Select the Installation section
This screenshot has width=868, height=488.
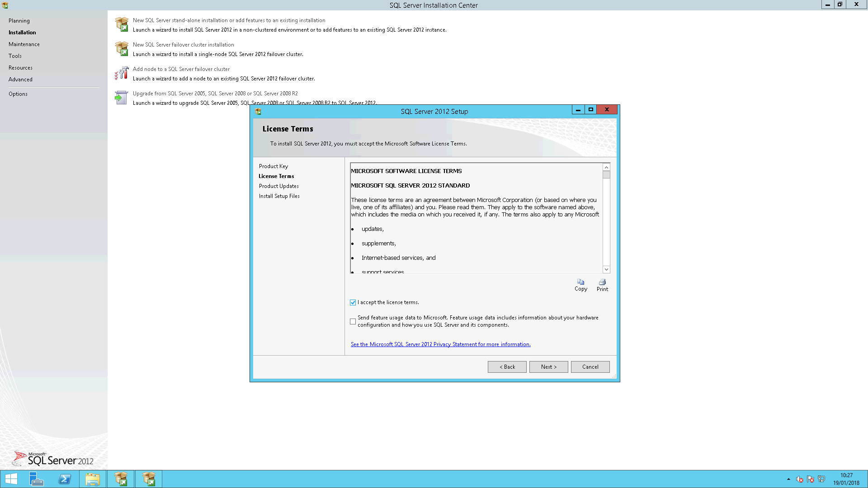click(x=22, y=33)
